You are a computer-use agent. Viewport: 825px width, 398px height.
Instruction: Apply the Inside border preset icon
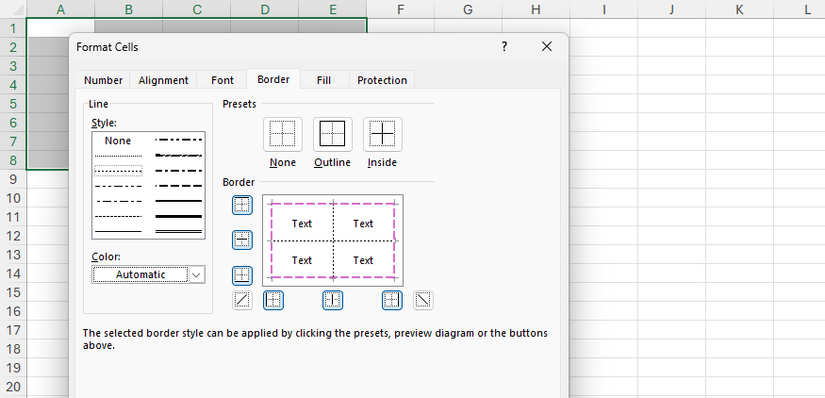tap(383, 134)
